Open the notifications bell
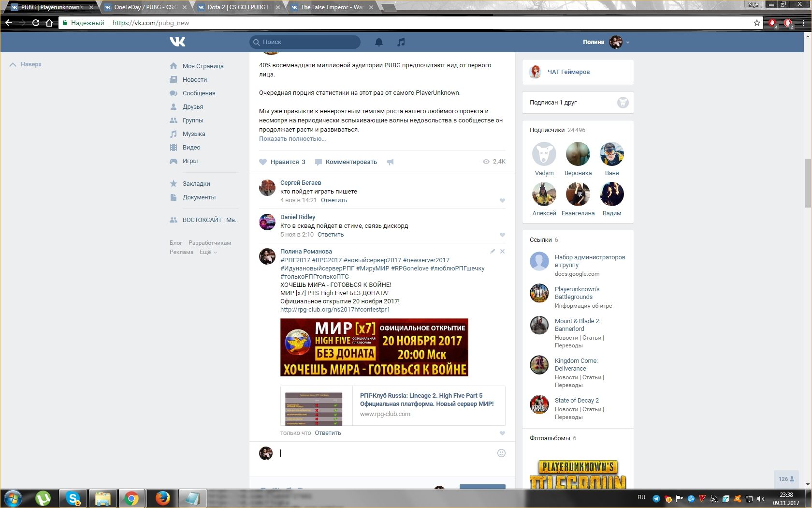 pos(379,42)
